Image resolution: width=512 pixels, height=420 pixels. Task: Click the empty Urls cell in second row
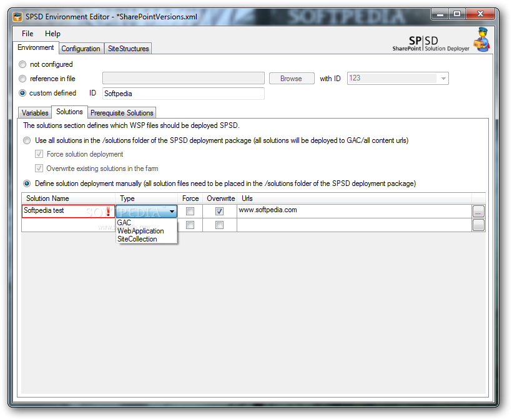pyautogui.click(x=354, y=225)
